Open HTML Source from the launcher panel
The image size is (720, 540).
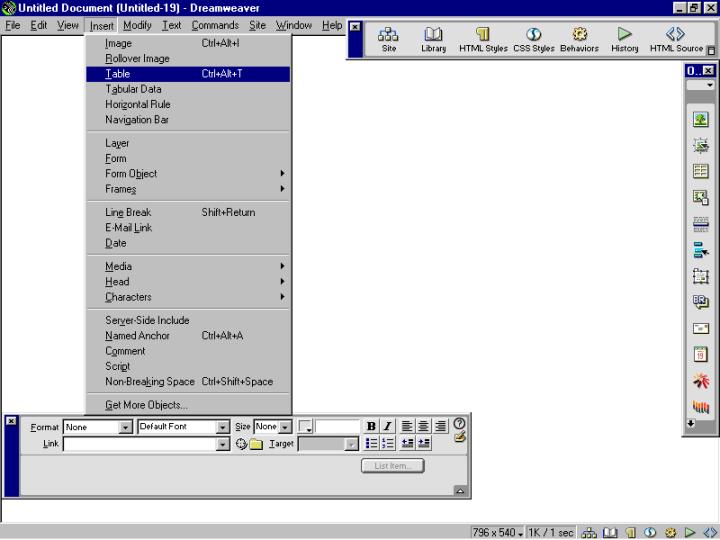(676, 39)
